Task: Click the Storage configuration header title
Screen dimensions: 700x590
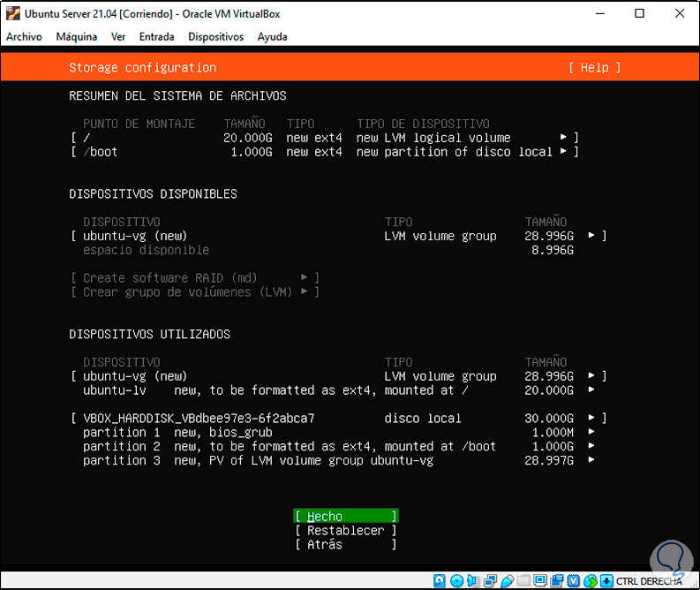Action: click(142, 67)
